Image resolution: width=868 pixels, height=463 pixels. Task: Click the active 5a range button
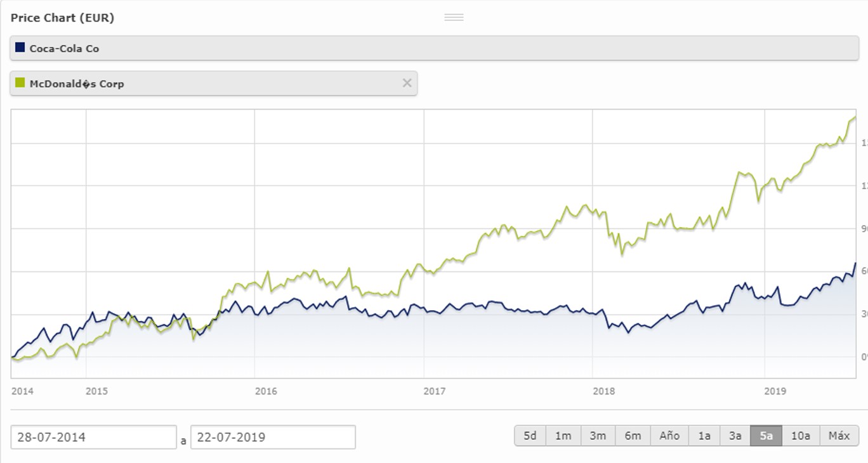coord(766,436)
